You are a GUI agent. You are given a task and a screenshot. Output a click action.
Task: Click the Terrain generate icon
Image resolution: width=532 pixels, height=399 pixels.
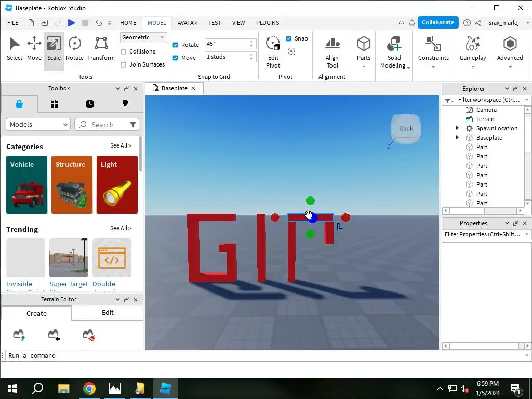click(19, 335)
